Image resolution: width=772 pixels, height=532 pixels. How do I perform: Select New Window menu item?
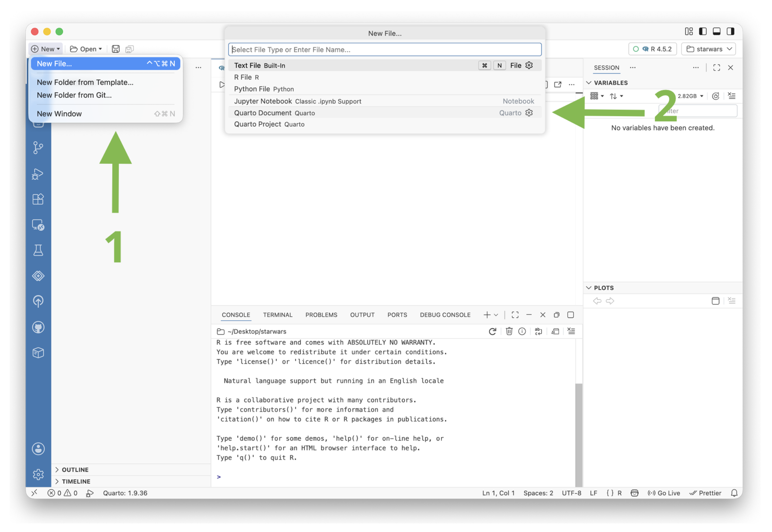[x=106, y=114]
